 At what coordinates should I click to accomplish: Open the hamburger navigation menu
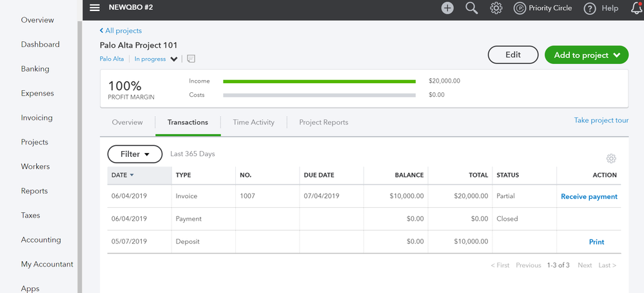[95, 8]
